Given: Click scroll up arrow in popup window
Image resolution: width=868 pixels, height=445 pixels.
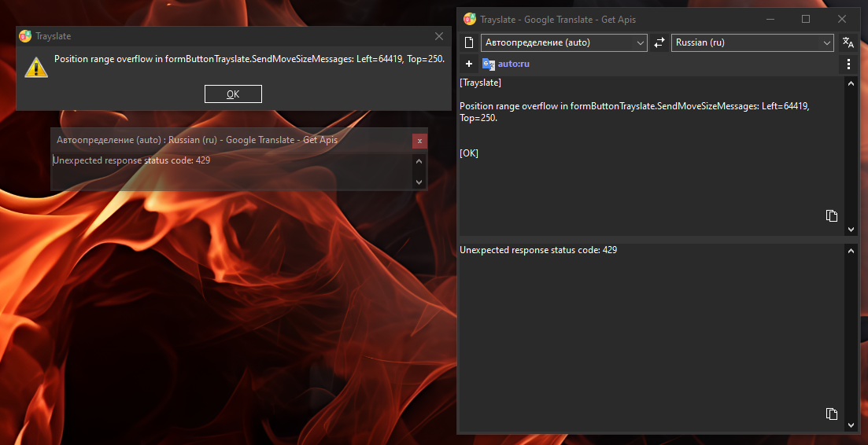Looking at the screenshot, I should [419, 161].
